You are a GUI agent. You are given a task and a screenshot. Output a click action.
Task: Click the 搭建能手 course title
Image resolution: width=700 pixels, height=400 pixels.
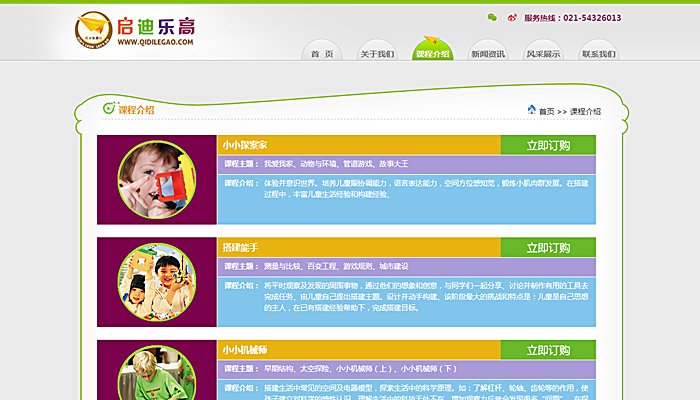click(x=240, y=247)
